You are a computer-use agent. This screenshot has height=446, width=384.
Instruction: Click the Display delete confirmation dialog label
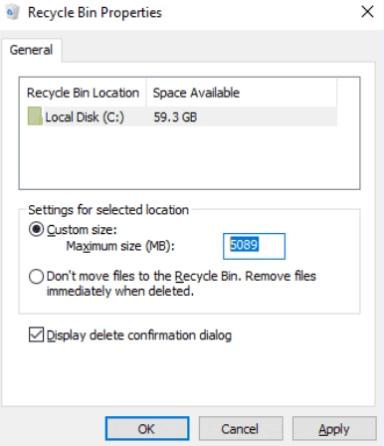point(139,335)
